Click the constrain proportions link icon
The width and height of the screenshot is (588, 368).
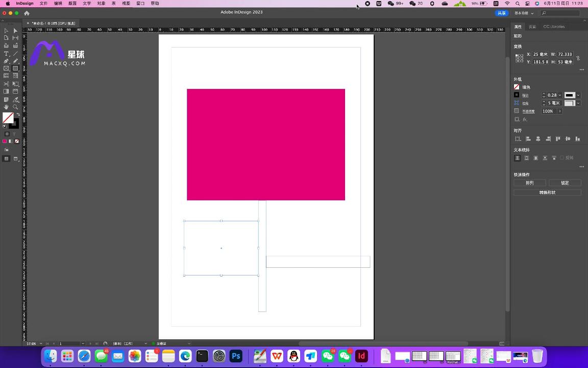pos(578,58)
